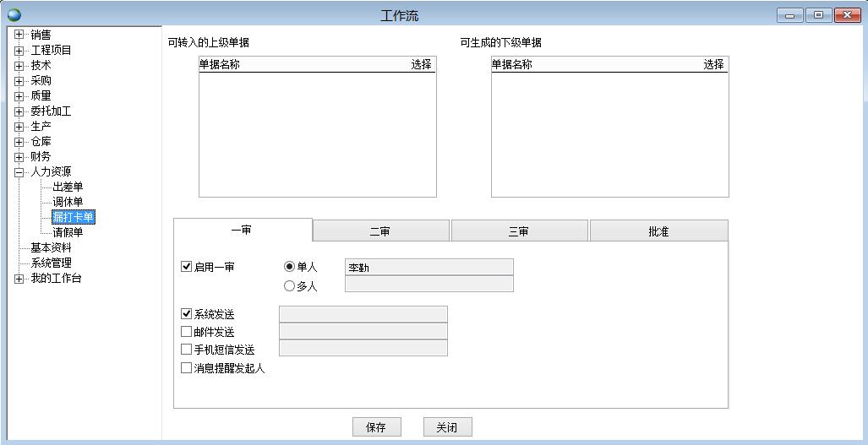The width and height of the screenshot is (868, 445).
Task: Click the 关闭 button
Action: pos(447,427)
